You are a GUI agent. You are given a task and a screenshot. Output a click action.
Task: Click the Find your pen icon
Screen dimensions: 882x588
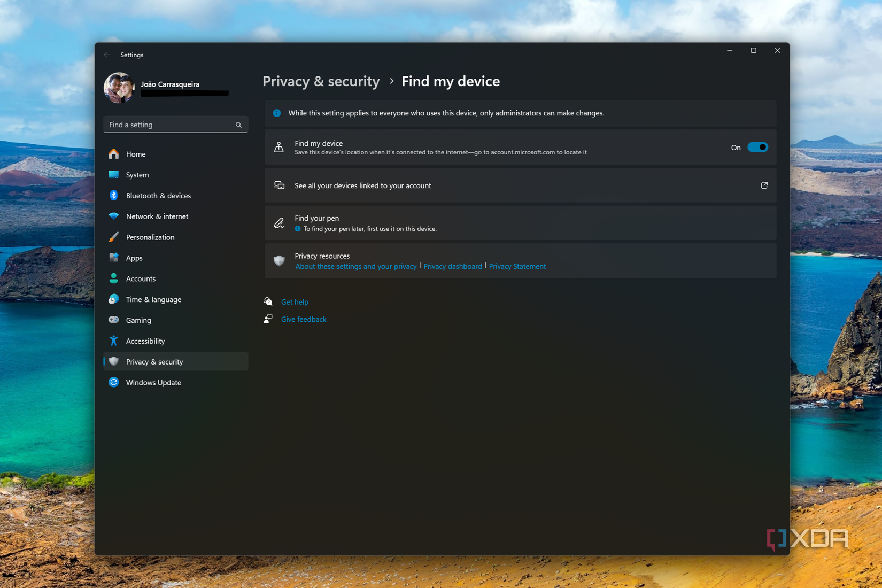pos(279,223)
